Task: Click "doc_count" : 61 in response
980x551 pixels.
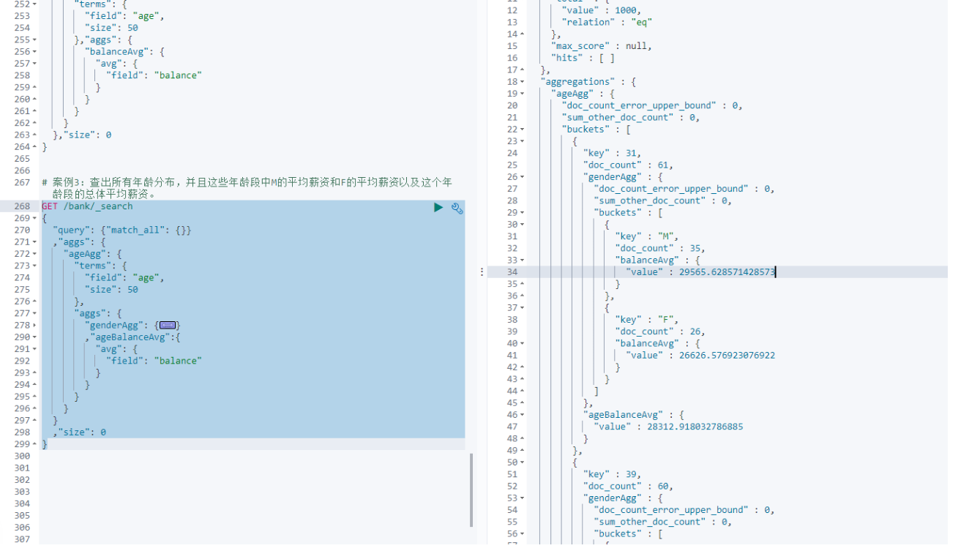Action: point(628,165)
